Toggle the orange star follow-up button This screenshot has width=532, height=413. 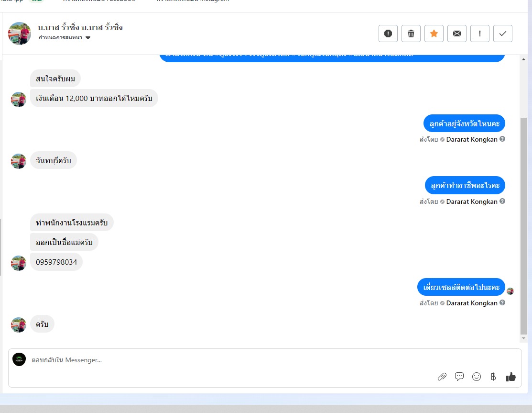click(434, 33)
